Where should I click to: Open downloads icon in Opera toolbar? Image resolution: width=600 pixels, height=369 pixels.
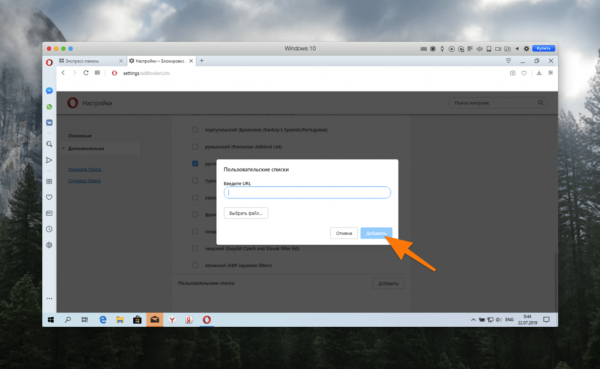point(539,73)
